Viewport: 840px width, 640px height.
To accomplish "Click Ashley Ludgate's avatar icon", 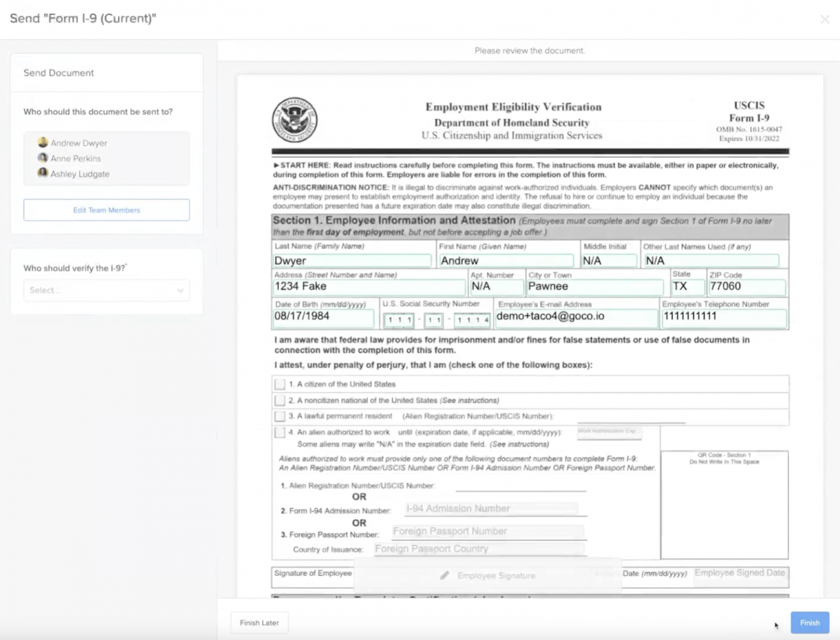I will click(x=43, y=173).
